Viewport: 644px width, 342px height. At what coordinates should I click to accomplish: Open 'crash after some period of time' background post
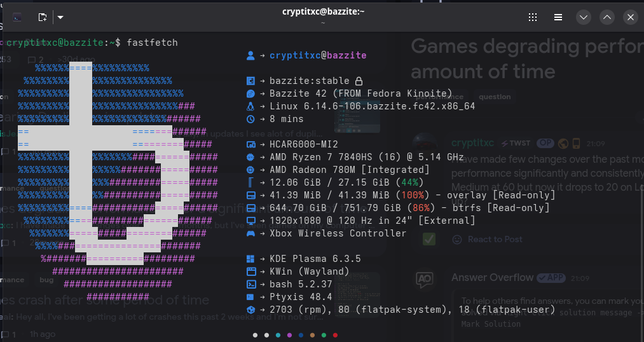(x=105, y=300)
